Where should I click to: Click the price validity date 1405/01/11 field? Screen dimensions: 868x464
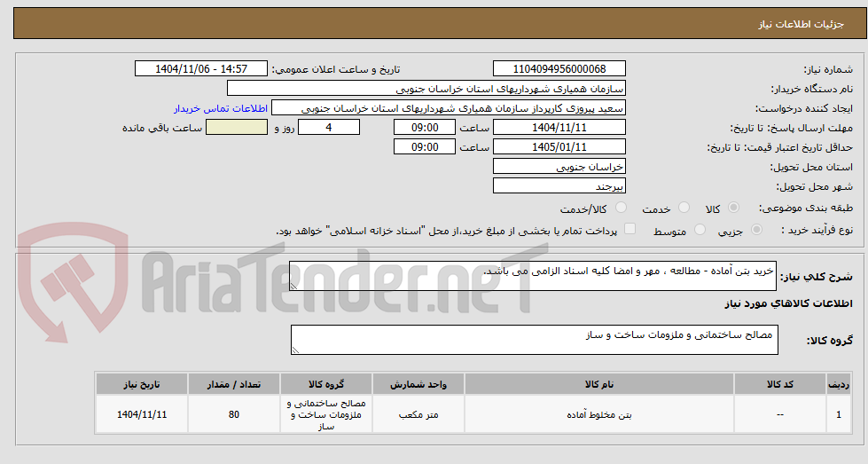tap(559, 146)
